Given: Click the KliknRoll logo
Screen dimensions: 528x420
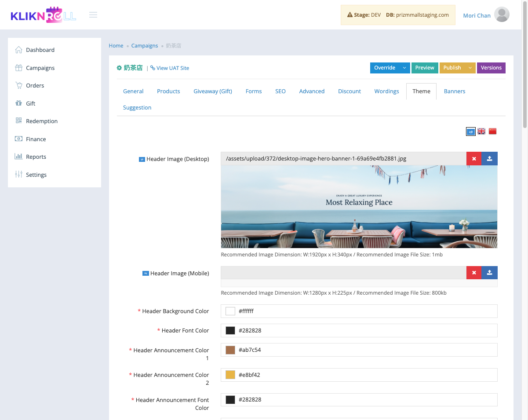Looking at the screenshot, I should point(43,15).
